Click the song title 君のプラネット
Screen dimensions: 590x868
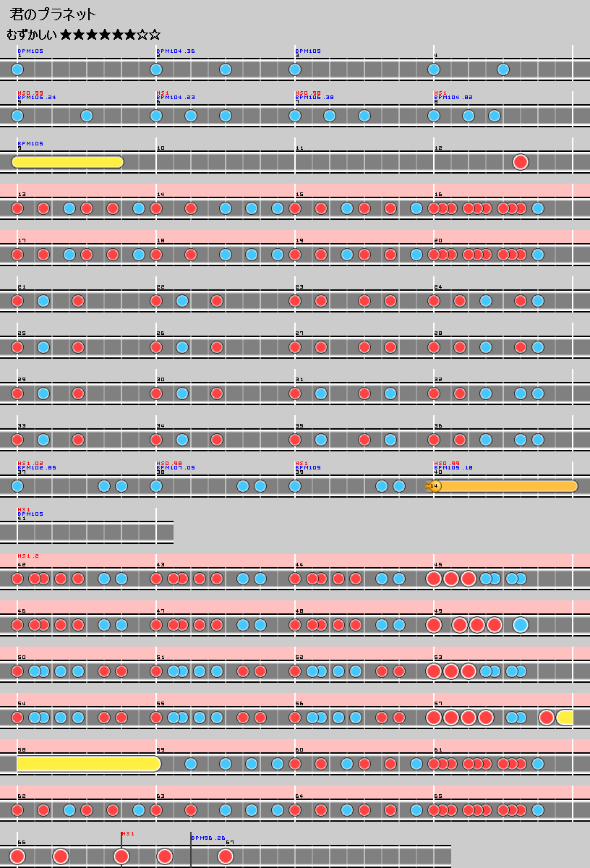[54, 15]
